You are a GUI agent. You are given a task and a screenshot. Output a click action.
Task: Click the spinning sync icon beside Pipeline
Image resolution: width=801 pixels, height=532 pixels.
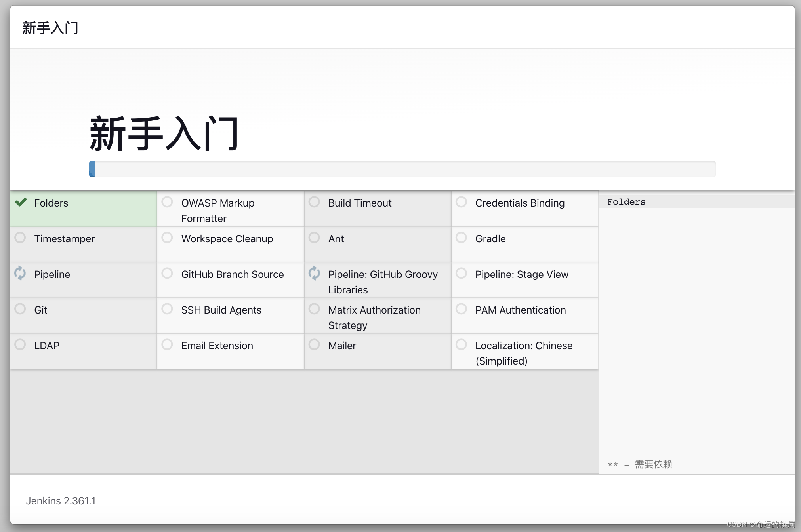click(x=20, y=273)
